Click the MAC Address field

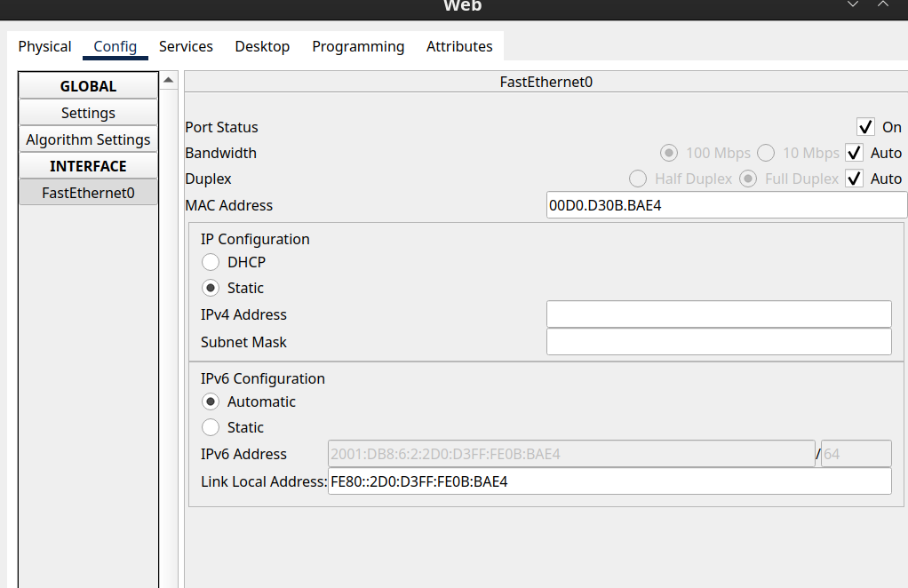coord(726,205)
